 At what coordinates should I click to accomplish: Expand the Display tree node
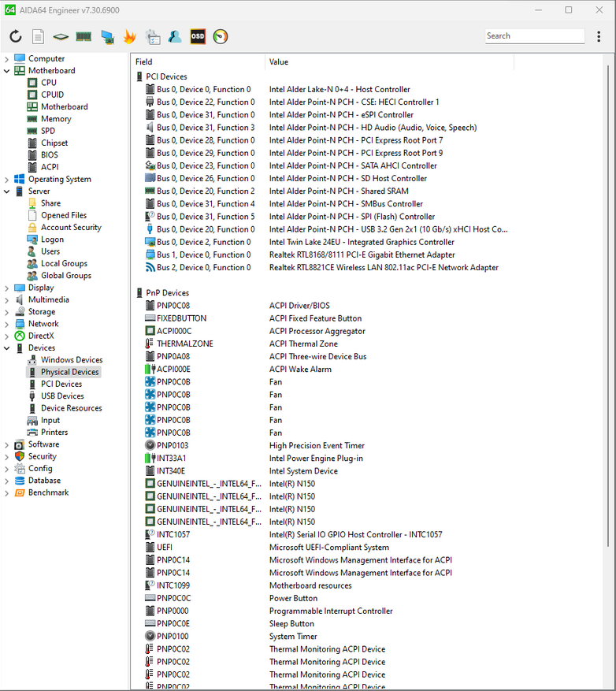(6, 288)
